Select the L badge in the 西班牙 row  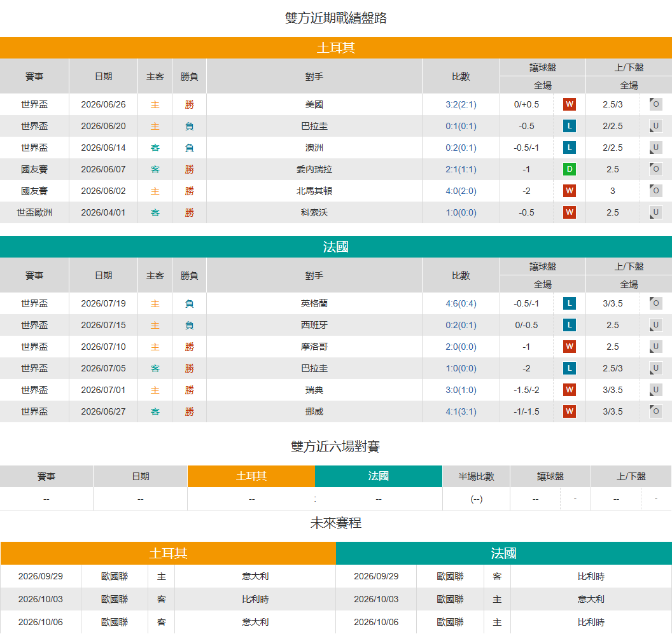[569, 325]
